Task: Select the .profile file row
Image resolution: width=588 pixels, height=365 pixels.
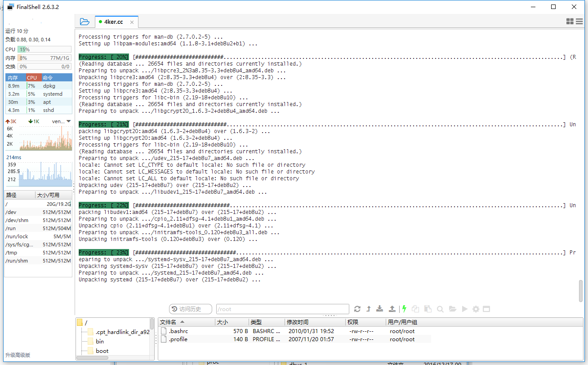Action: point(294,339)
